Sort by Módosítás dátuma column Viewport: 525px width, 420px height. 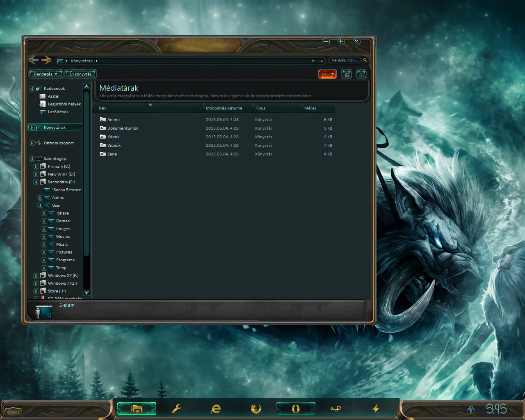pyautogui.click(x=228, y=108)
